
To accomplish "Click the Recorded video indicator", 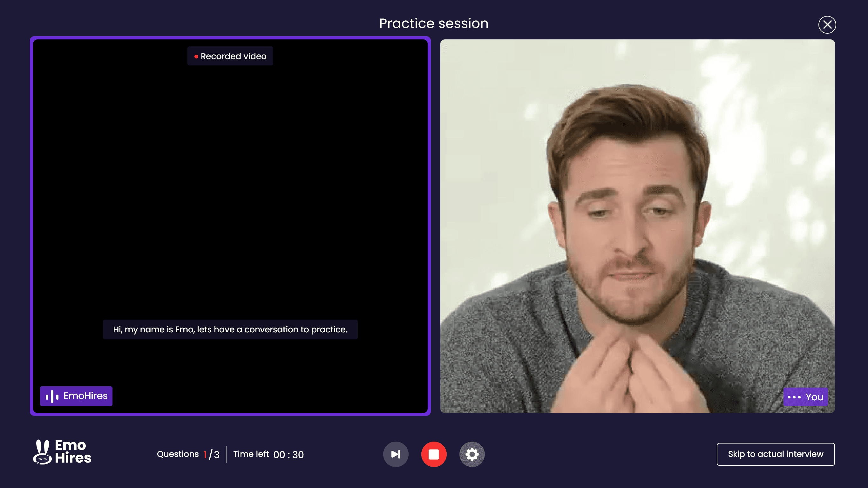I will coord(230,56).
